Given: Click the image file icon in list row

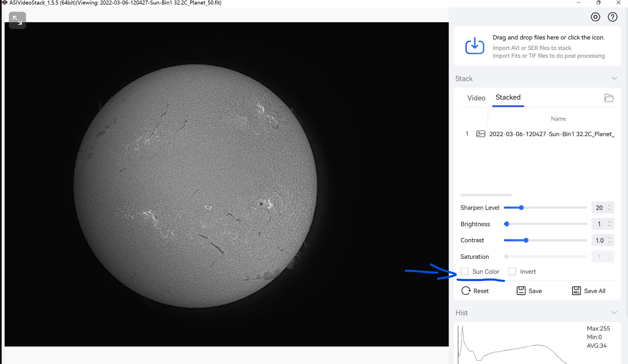Looking at the screenshot, I should [x=481, y=134].
